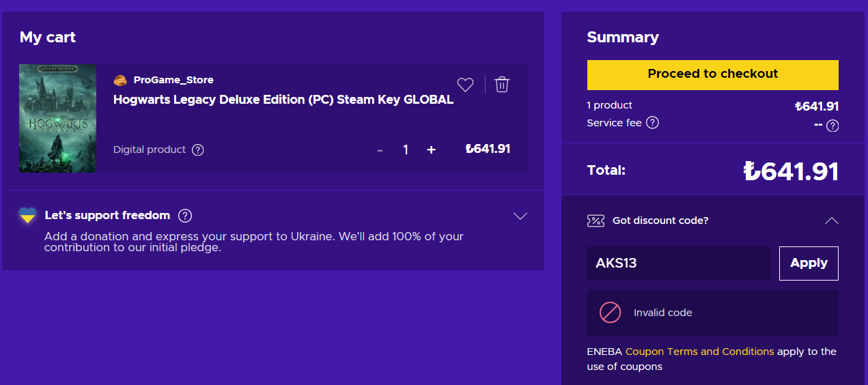The width and height of the screenshot is (868, 385).
Task: Collapse the Got discount code section
Action: point(831,220)
